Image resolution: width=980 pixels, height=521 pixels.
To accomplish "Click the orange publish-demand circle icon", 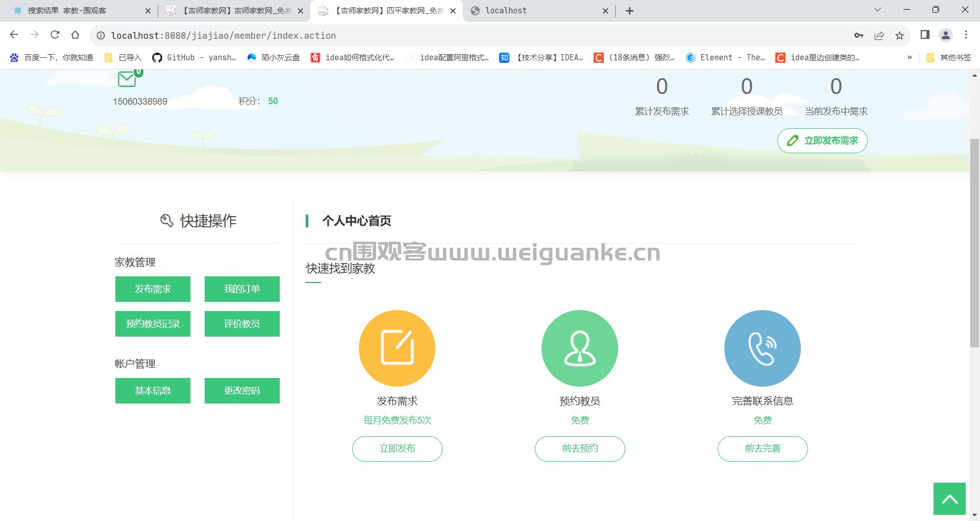I will (x=397, y=348).
